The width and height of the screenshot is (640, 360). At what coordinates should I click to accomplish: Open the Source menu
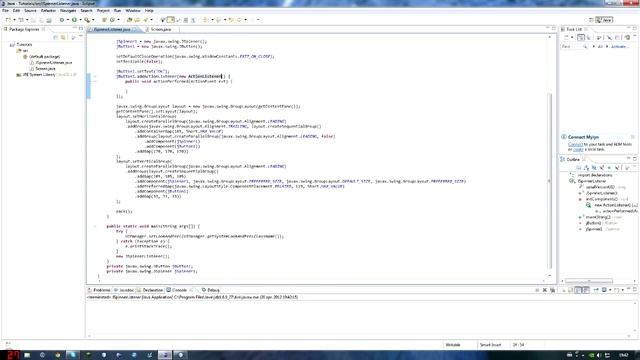pos(30,11)
